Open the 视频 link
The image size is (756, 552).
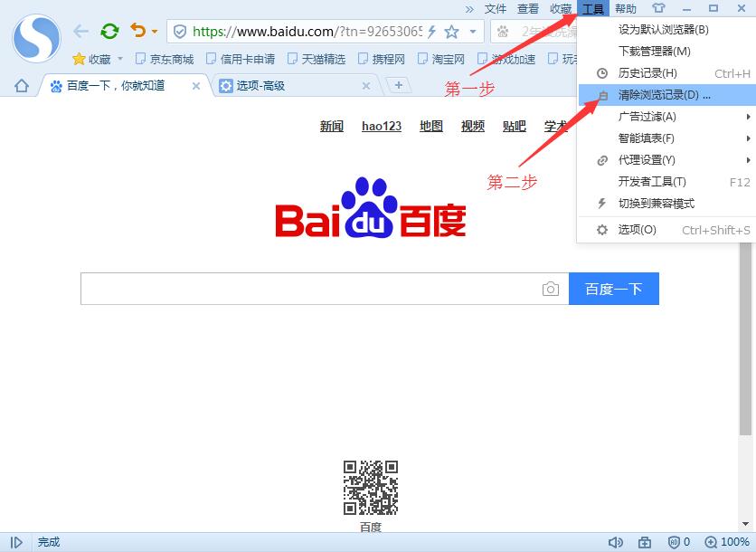[472, 127]
